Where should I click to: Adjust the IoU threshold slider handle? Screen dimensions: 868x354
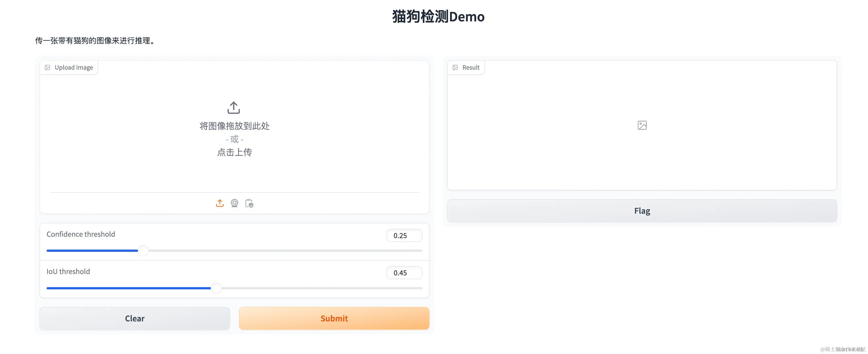(216, 288)
